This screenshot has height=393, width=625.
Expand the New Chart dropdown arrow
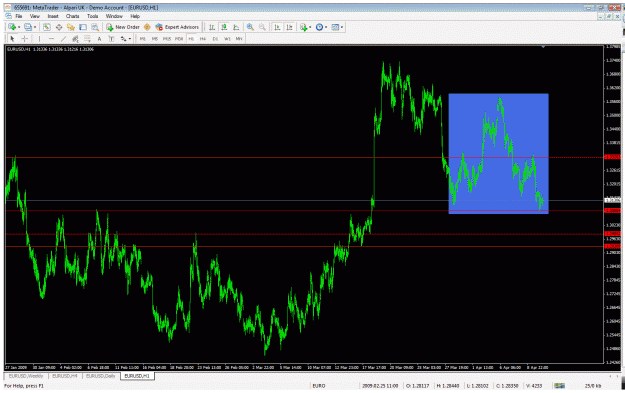pyautogui.click(x=19, y=27)
